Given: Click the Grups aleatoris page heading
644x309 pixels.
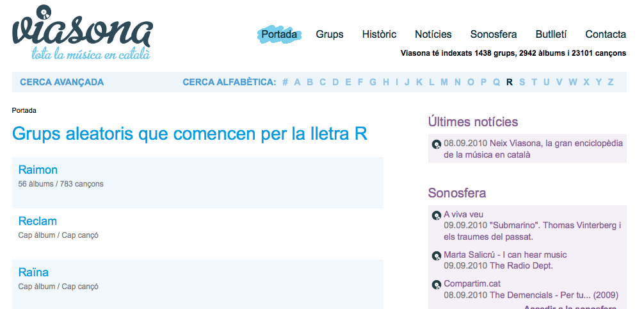Looking at the screenshot, I should [189, 134].
